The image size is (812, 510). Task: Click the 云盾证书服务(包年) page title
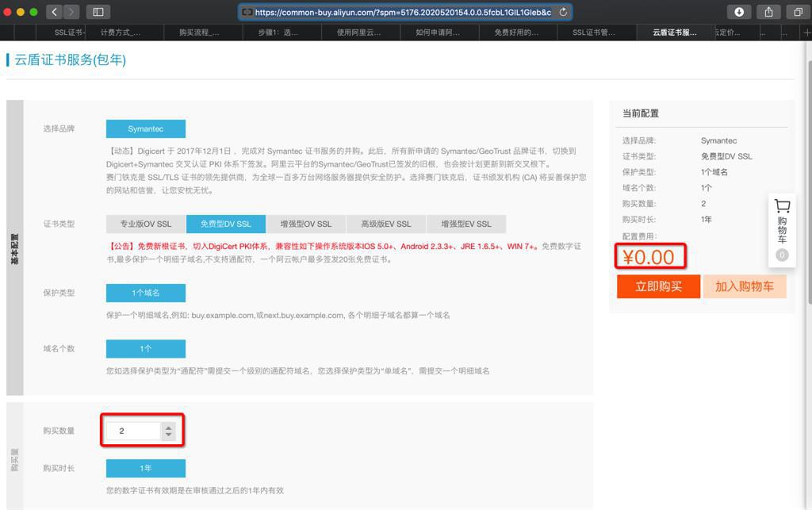tap(70, 59)
